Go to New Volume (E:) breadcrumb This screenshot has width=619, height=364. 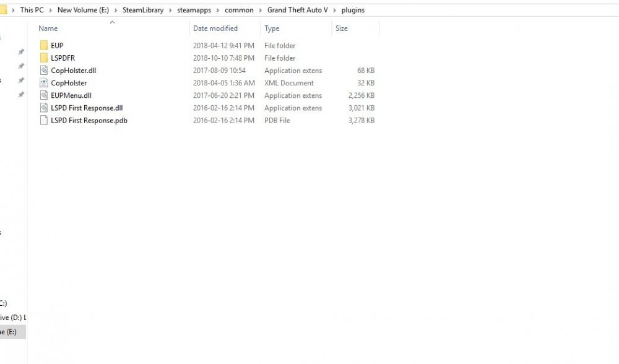pos(84,10)
